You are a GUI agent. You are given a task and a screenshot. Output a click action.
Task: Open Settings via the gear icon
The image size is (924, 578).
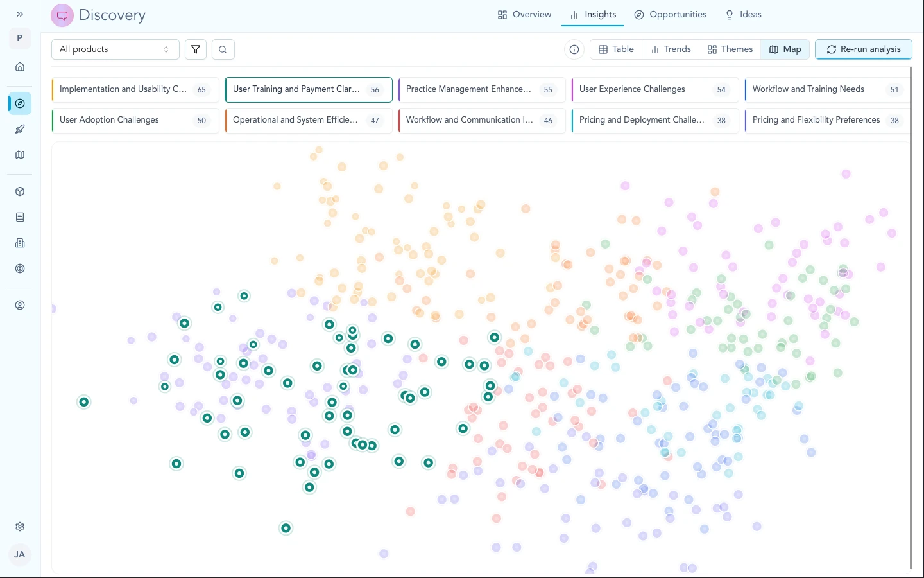[x=19, y=527]
